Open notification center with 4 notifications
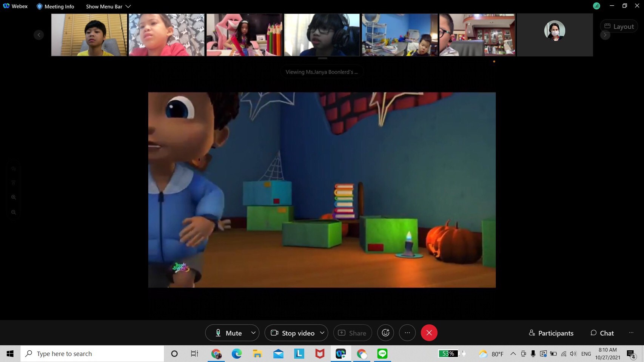 click(631, 354)
